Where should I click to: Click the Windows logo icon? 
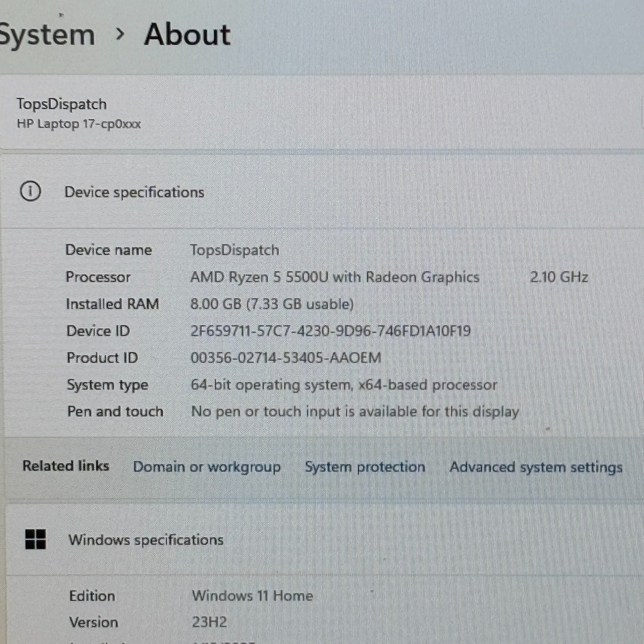coord(36,539)
